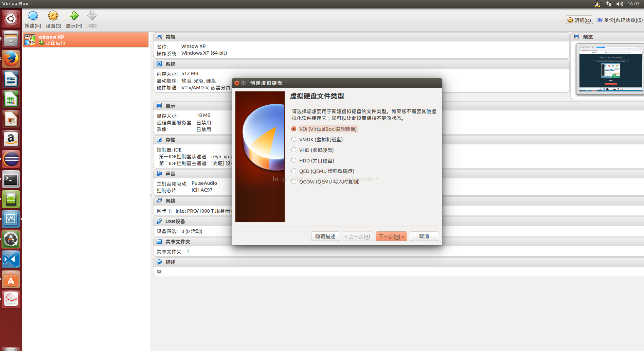Open Software Updater launcher icon
The width and height of the screenshot is (644, 351).
coord(11,239)
